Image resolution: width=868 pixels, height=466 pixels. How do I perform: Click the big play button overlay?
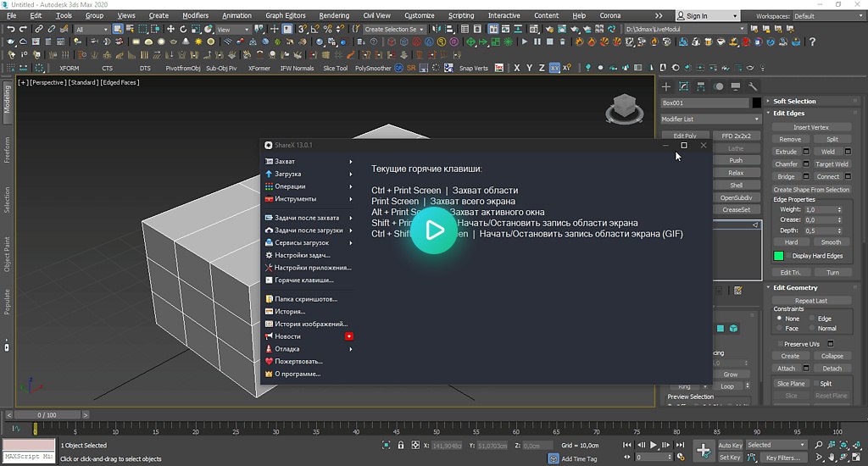tap(433, 230)
